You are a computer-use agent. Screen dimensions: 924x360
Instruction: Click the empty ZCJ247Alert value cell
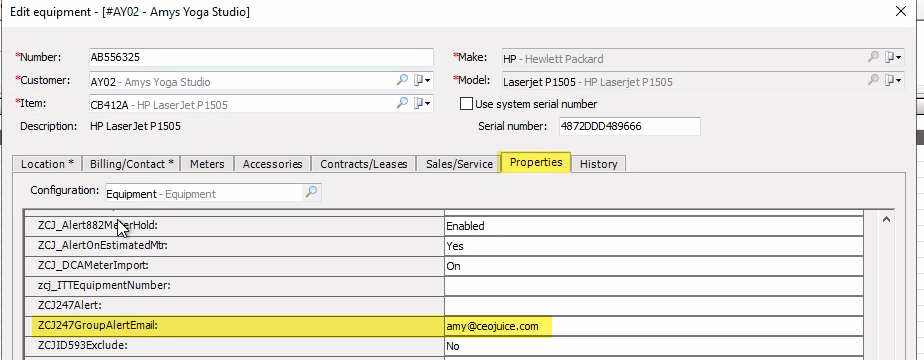(x=654, y=306)
